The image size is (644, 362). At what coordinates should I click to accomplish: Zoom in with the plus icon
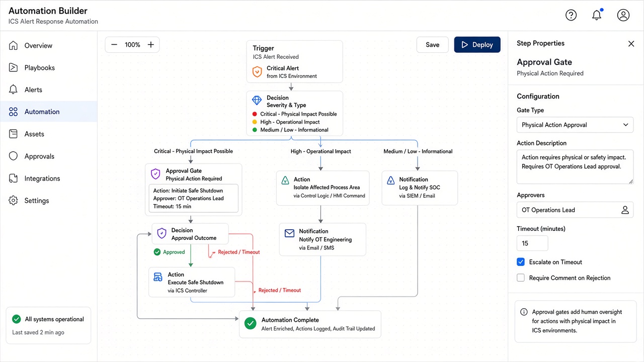pos(150,45)
